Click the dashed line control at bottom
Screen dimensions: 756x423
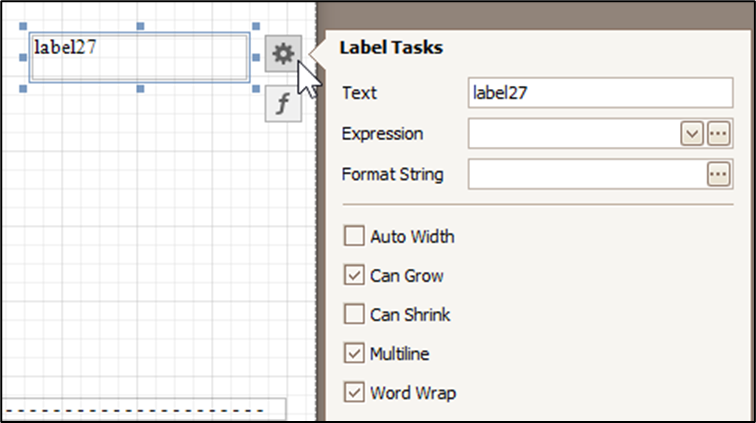click(143, 410)
